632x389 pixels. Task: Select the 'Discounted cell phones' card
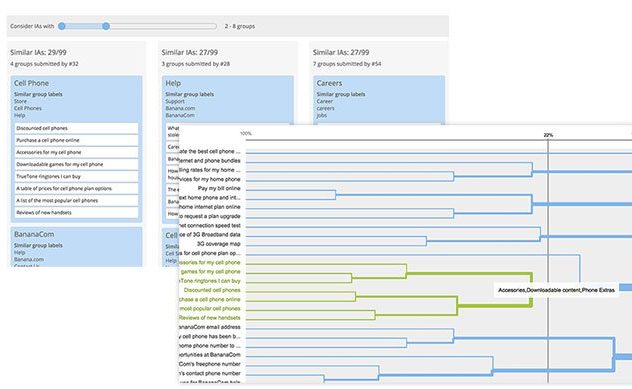coord(77,128)
